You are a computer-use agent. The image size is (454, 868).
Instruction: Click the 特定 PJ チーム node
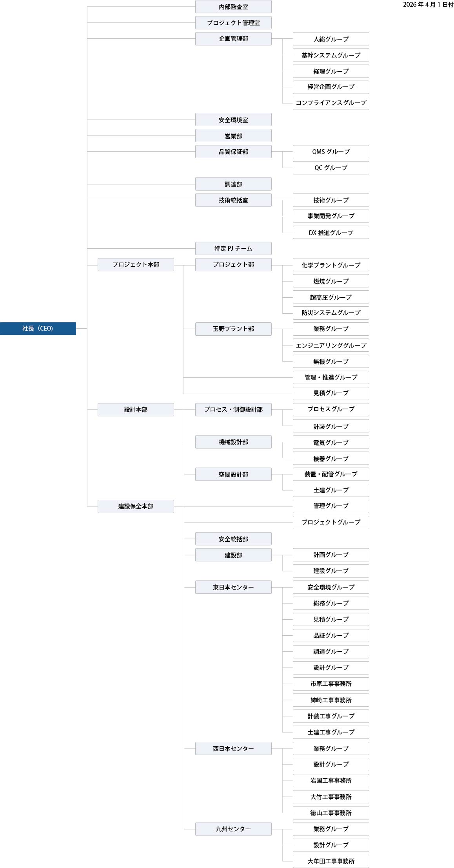233,248
